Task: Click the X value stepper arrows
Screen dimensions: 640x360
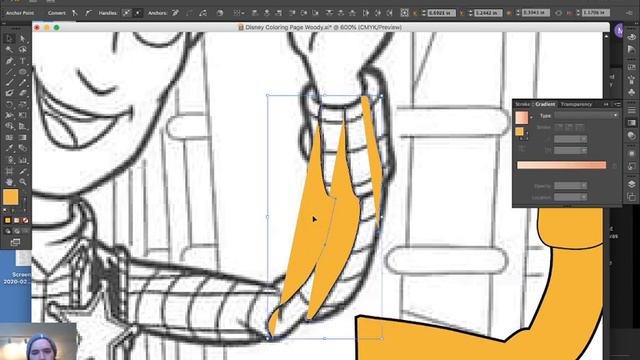Action: [x=423, y=13]
